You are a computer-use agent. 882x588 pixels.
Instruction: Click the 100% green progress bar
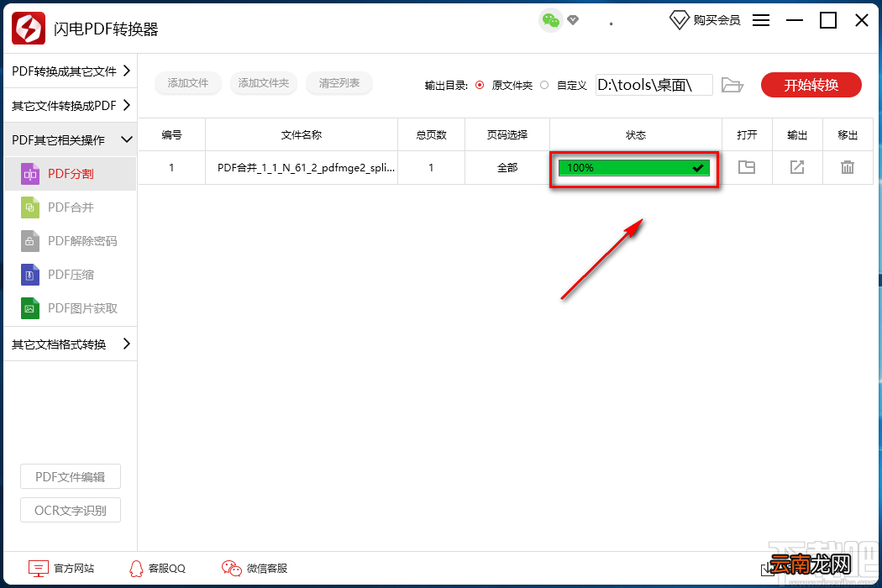click(634, 168)
